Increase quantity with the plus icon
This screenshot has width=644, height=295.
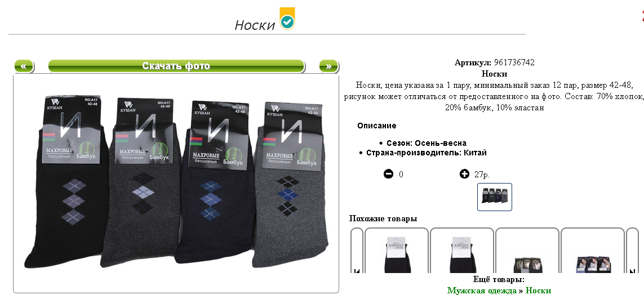464,174
